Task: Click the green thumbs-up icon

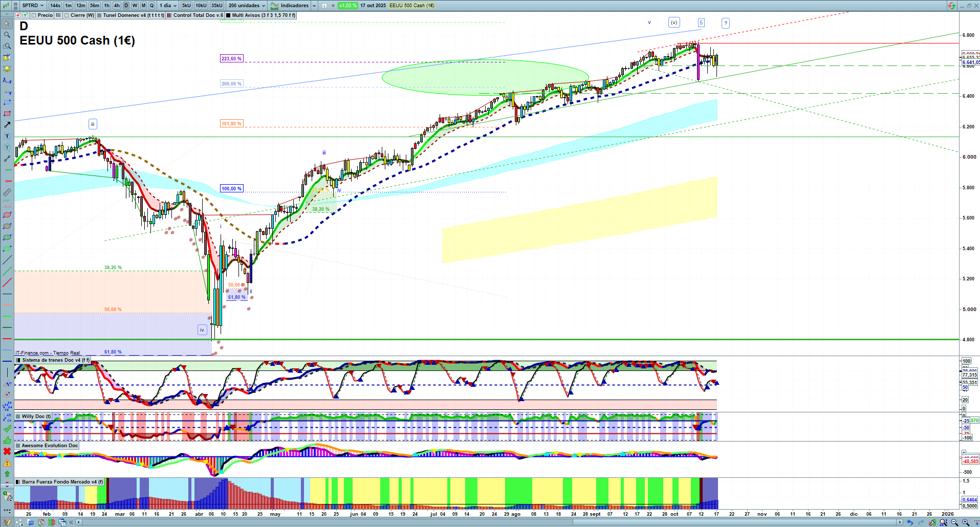Action: 7,440
